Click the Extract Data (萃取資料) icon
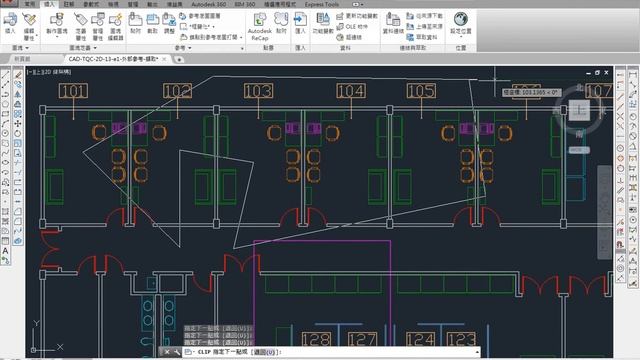The image size is (640, 360). [423, 37]
